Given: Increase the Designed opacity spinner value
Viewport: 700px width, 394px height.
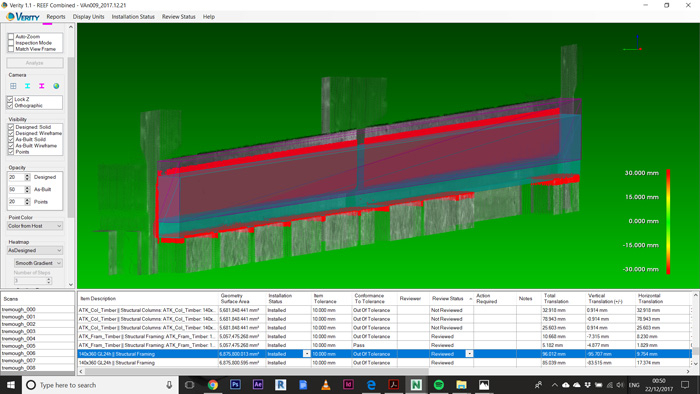Looking at the screenshot, I should pyautogui.click(x=27, y=175).
